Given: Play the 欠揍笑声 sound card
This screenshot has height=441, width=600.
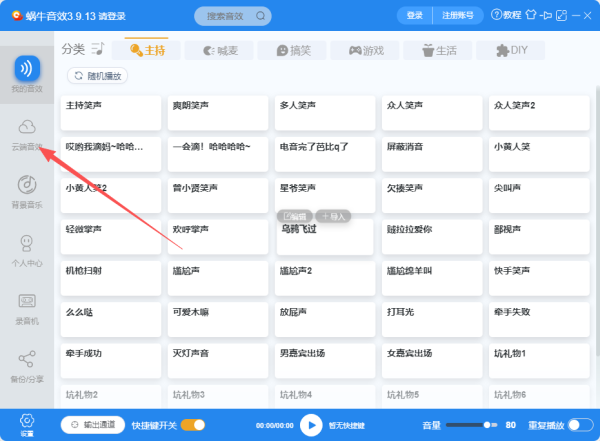Looking at the screenshot, I should click(432, 196).
